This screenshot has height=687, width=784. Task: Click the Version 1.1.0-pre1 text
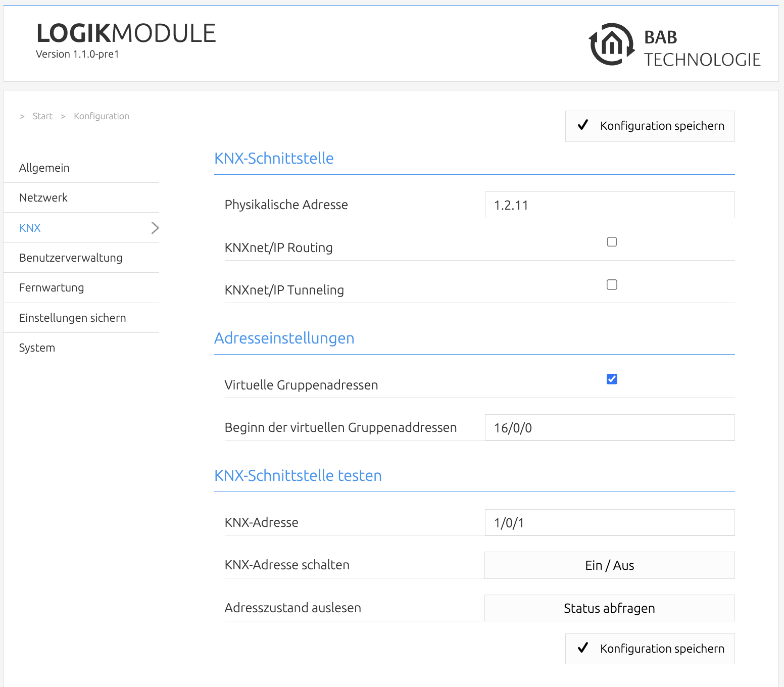77,54
